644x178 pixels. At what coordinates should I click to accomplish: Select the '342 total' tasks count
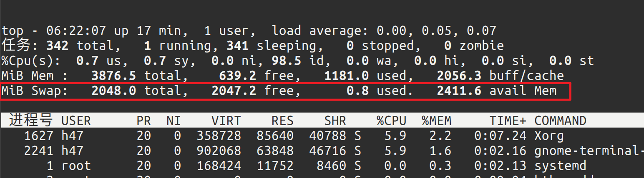80,45
